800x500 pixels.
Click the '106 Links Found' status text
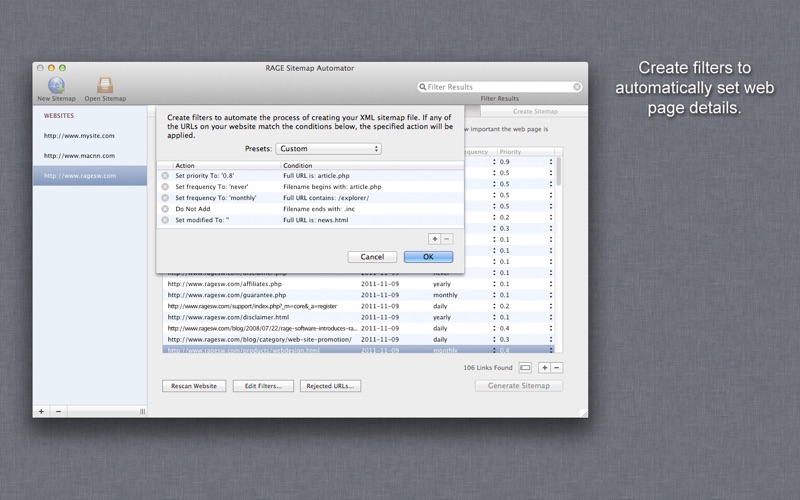point(488,367)
